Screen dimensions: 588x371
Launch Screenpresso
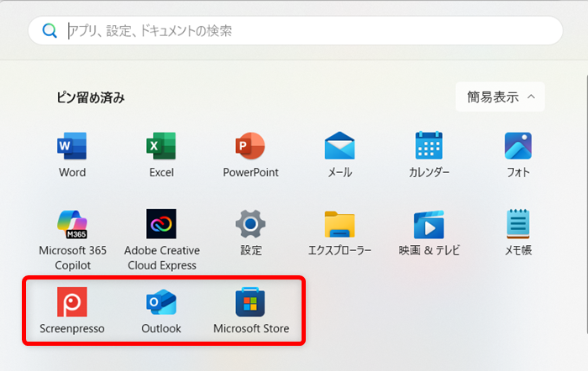click(x=72, y=311)
